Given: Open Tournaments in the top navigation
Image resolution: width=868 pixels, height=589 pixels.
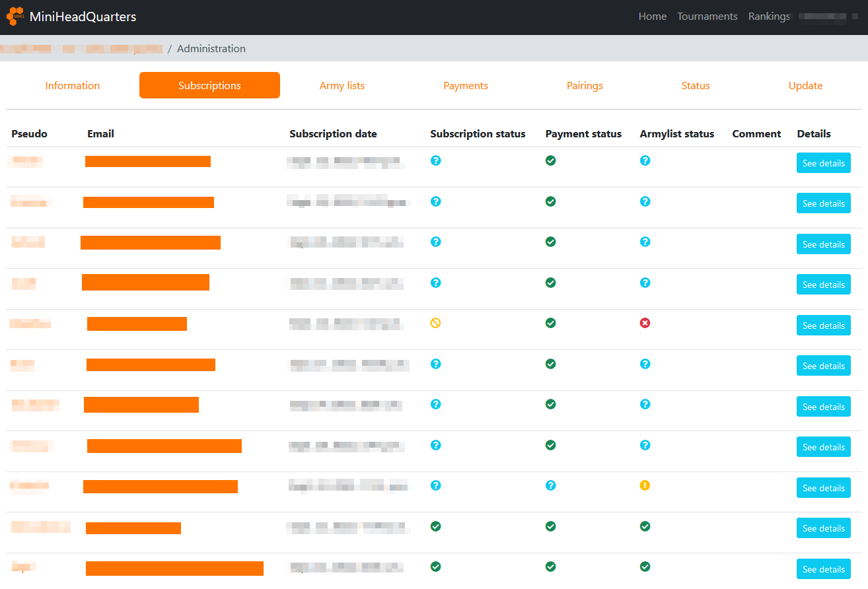Looking at the screenshot, I should click(707, 17).
